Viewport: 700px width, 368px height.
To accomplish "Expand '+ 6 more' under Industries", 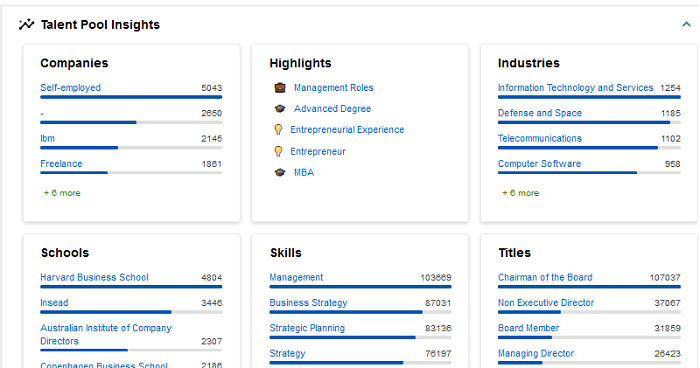I will (x=521, y=193).
